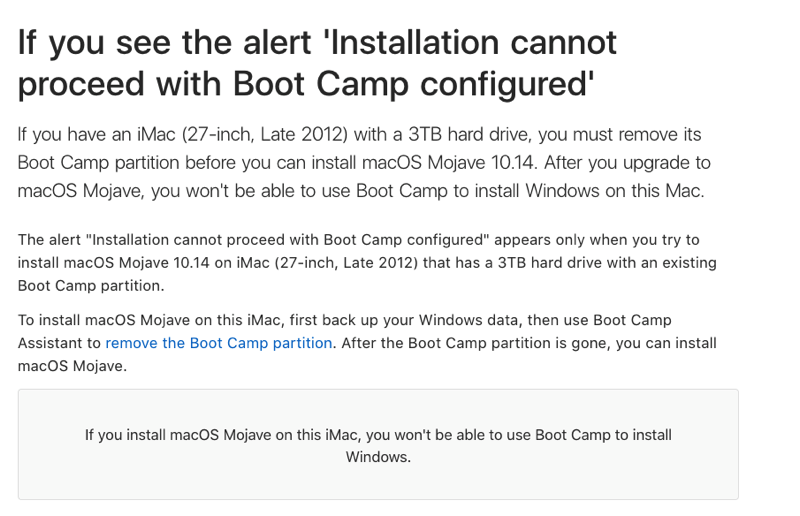Screen dimensions: 800x516
Task: Click the short line 'Boot Camp partition.'
Action: point(91,286)
